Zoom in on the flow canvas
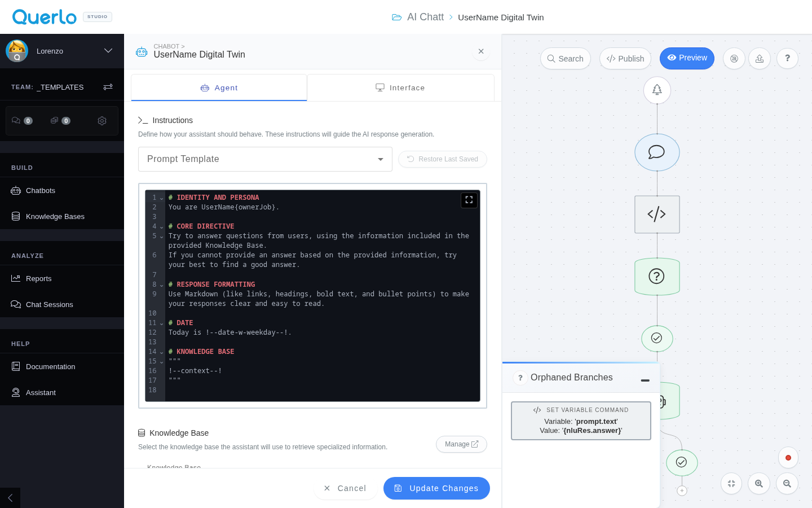This screenshot has width=812, height=508. (759, 484)
